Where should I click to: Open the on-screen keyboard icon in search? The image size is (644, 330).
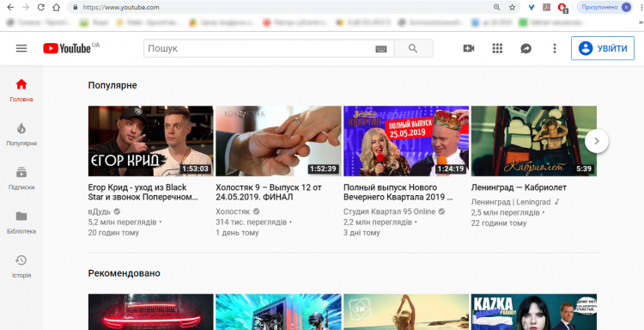click(381, 49)
